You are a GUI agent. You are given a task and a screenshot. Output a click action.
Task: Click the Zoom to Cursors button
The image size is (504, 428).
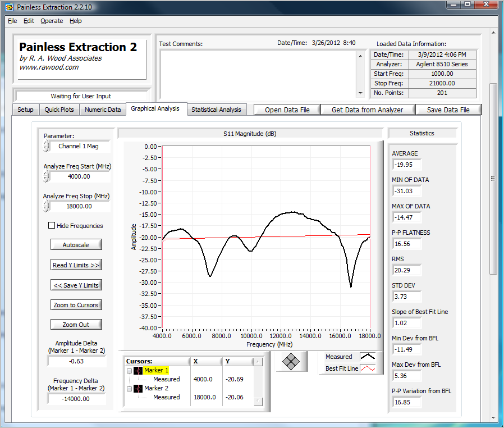tap(76, 305)
